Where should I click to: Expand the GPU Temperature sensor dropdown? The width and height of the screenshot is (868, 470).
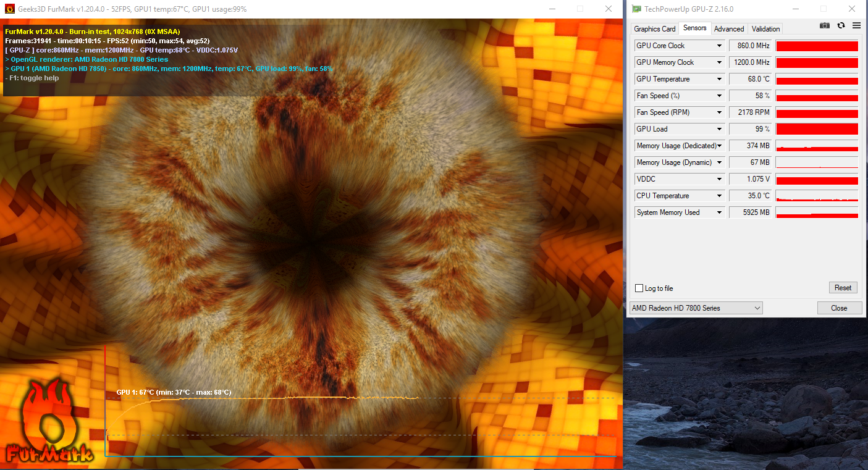719,79
